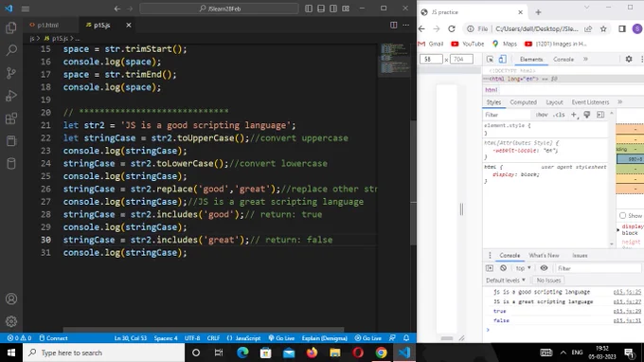Click the Styles Filter input field
Viewport: 644px width, 362px height.
(x=509, y=115)
